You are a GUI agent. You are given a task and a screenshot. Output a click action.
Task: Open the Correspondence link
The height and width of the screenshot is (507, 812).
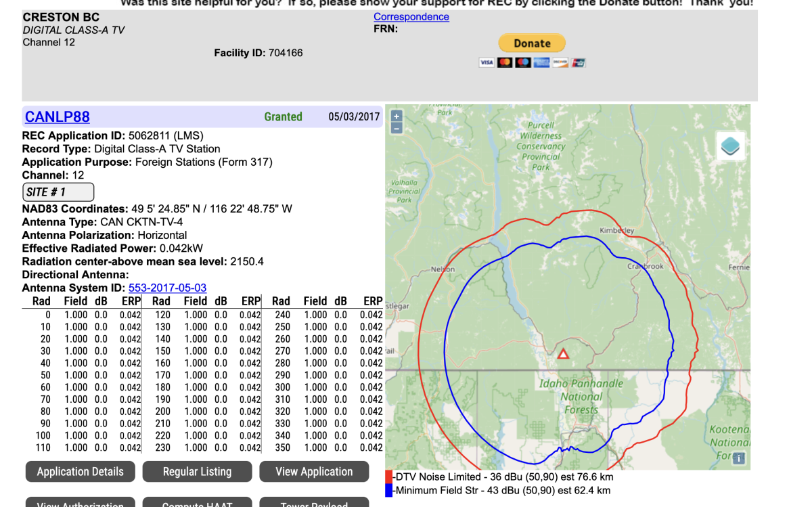point(411,17)
